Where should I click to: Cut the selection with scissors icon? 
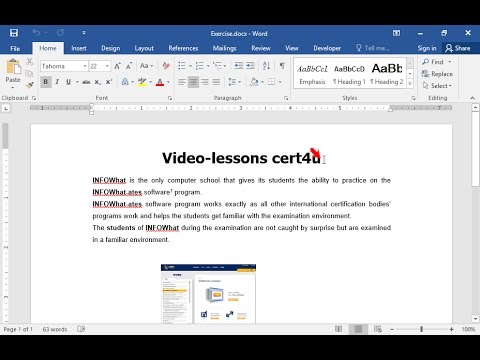pos(29,61)
